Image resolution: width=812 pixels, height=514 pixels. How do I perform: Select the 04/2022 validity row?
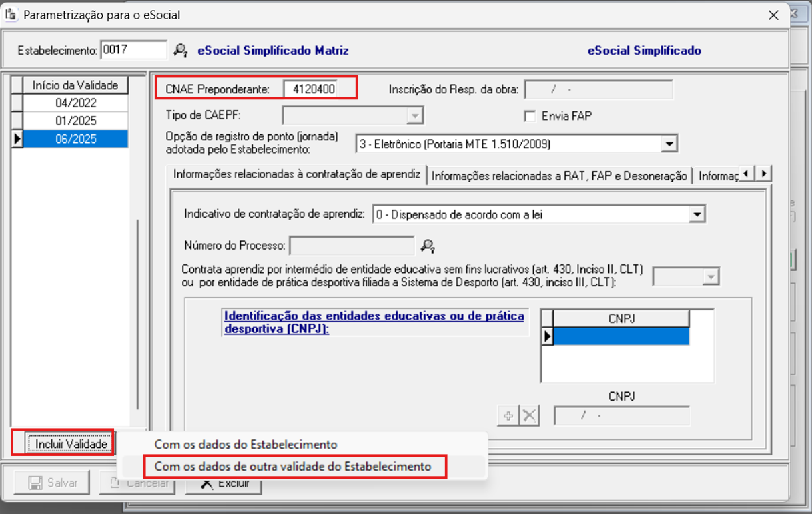76,103
